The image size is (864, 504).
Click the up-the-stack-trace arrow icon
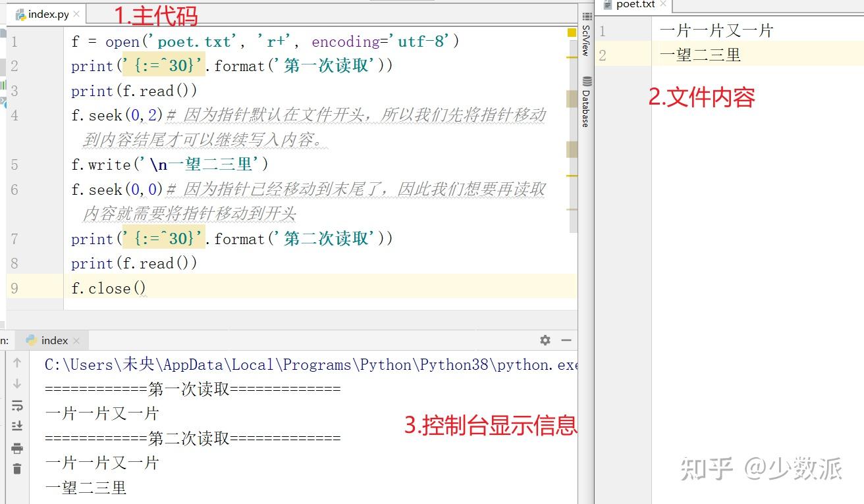[x=16, y=361]
